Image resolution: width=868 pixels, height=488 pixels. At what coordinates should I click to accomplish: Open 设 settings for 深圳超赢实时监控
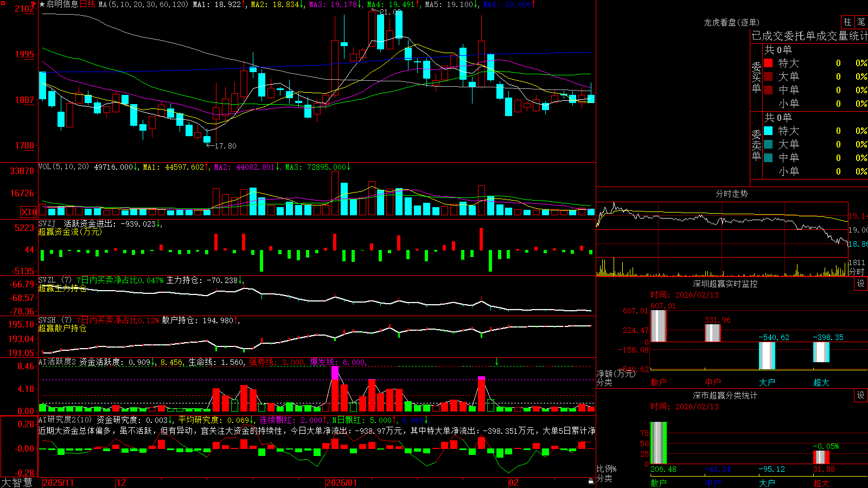861,284
